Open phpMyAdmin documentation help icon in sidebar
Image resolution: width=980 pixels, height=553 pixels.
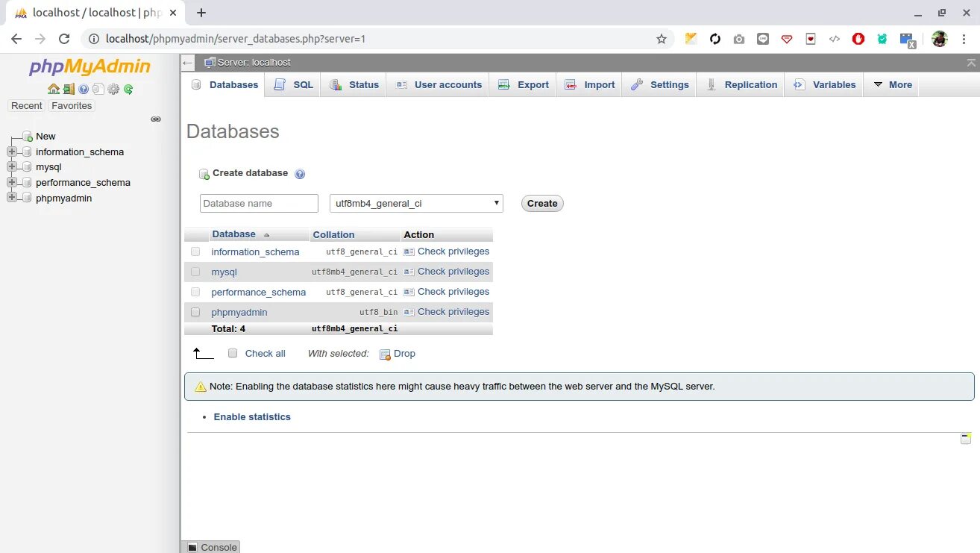[84, 89]
